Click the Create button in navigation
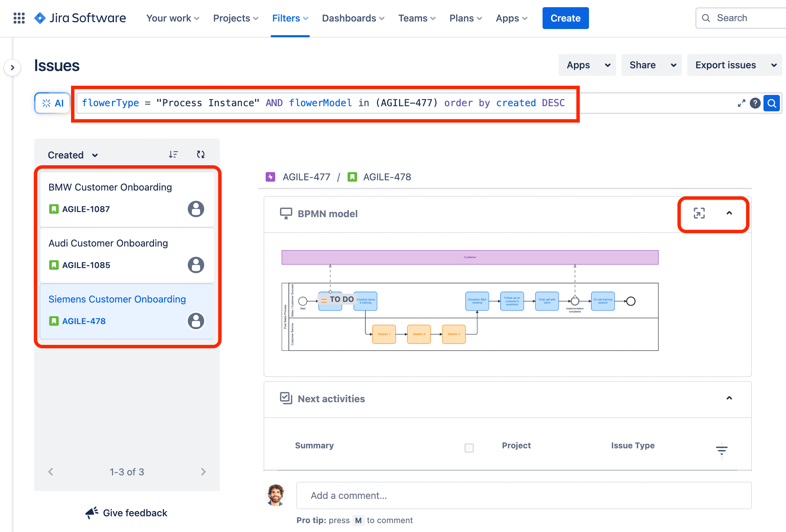 click(565, 18)
